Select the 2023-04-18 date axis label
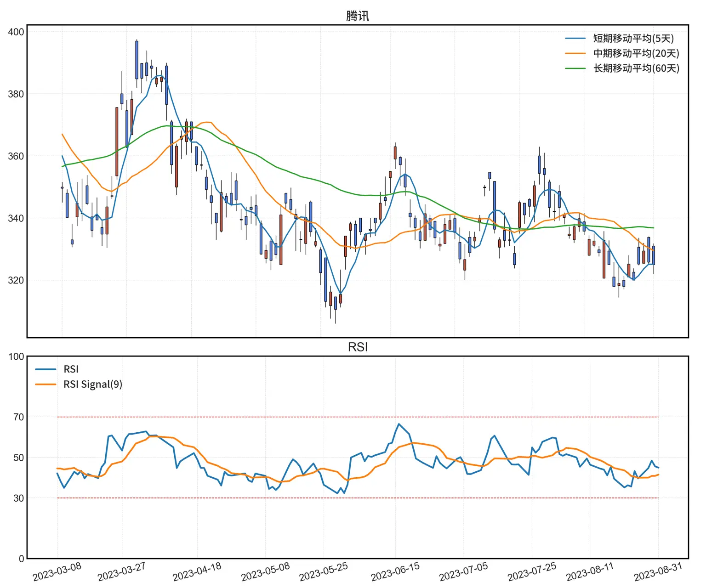706x588 pixels. click(197, 571)
